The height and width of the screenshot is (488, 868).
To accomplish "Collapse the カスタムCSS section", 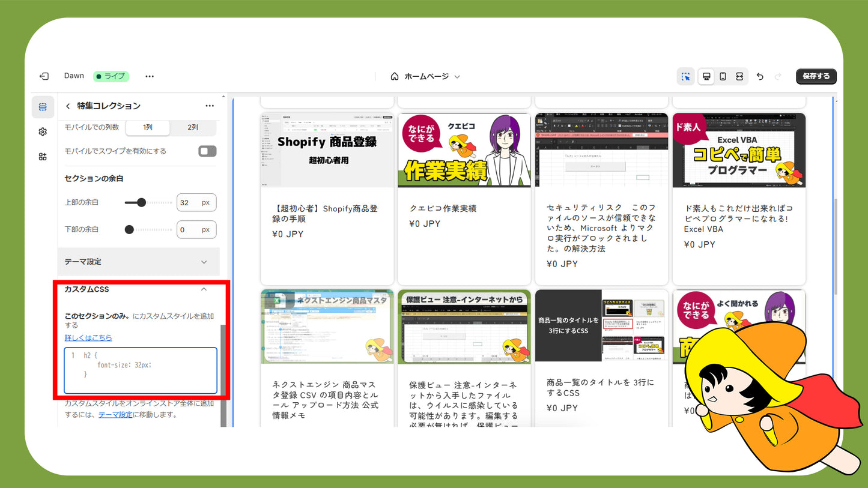I will click(x=204, y=289).
